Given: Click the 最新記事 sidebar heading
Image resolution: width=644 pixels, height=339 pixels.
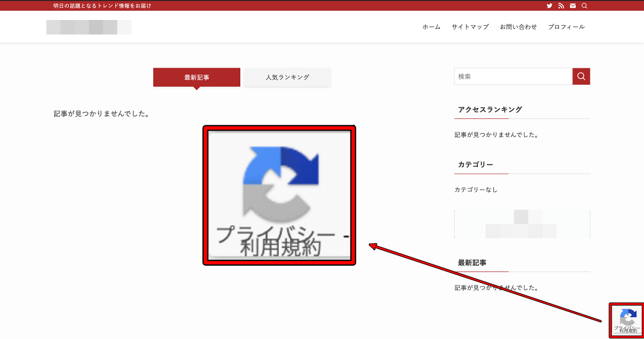Looking at the screenshot, I should pyautogui.click(x=472, y=262).
